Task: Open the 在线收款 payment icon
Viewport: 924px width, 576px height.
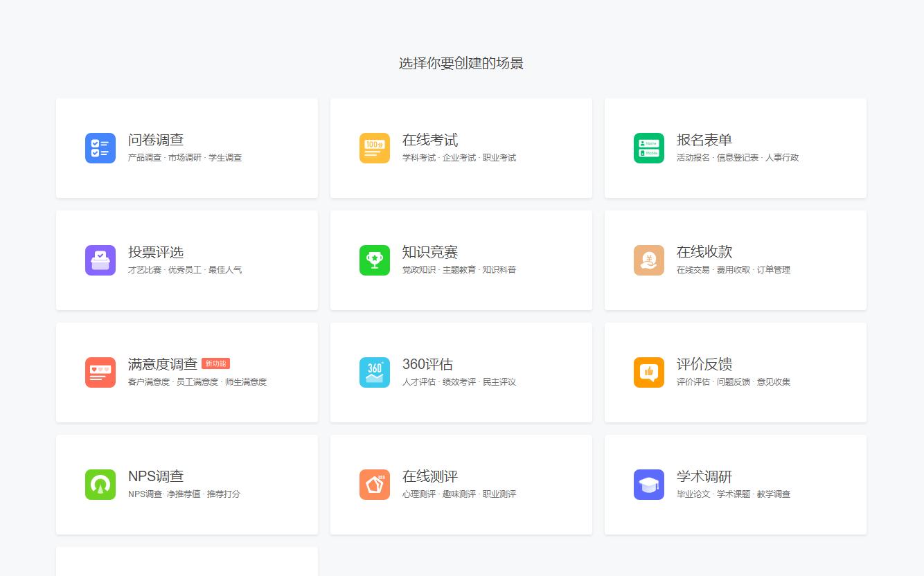Action: tap(648, 260)
